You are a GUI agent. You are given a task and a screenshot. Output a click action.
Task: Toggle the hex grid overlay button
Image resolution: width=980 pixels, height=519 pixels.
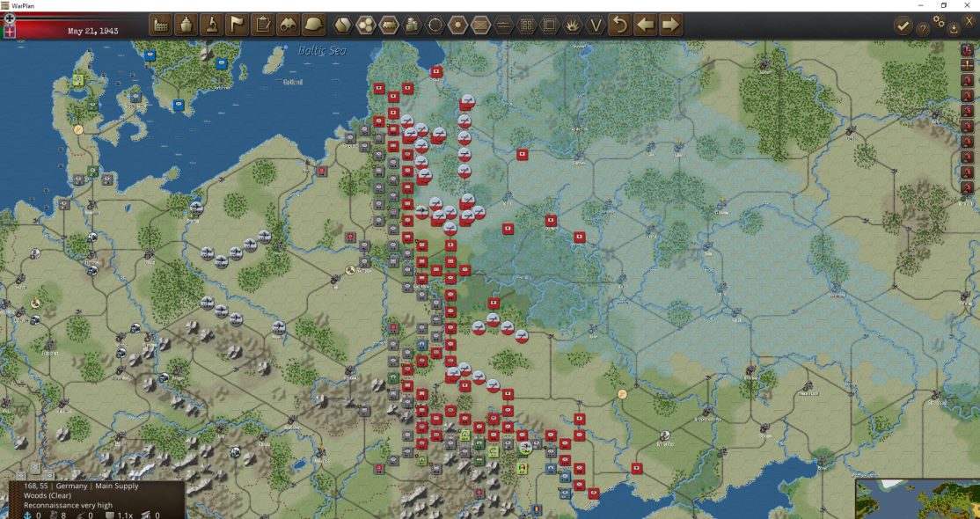[x=366, y=26]
